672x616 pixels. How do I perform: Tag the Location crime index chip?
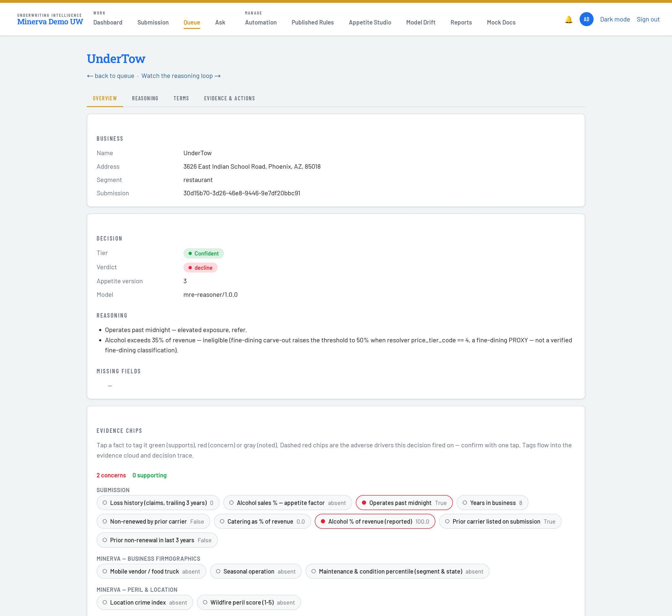point(145,602)
